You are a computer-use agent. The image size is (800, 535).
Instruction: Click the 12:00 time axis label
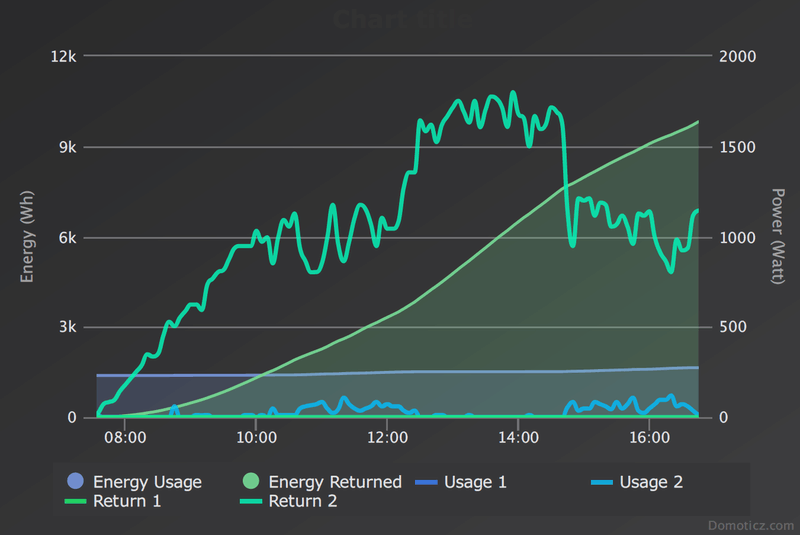387,437
